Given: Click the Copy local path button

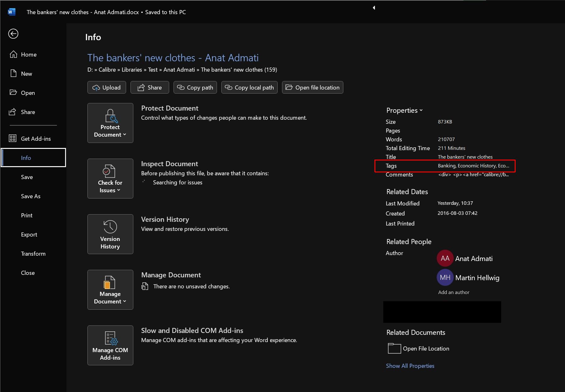Looking at the screenshot, I should (x=249, y=87).
